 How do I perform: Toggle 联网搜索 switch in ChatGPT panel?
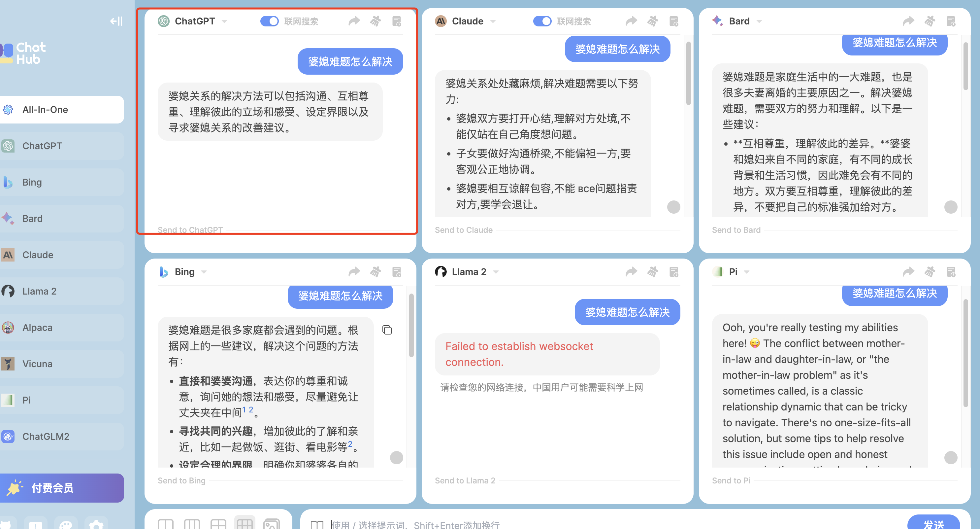pyautogui.click(x=269, y=21)
